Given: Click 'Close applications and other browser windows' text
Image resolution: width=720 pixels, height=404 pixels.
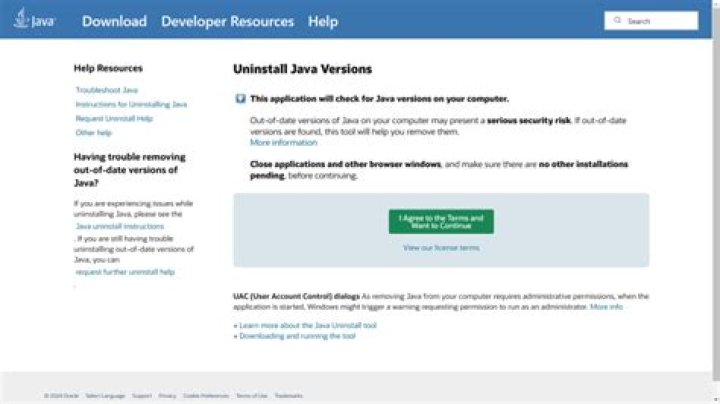Looking at the screenshot, I should 345,164.
